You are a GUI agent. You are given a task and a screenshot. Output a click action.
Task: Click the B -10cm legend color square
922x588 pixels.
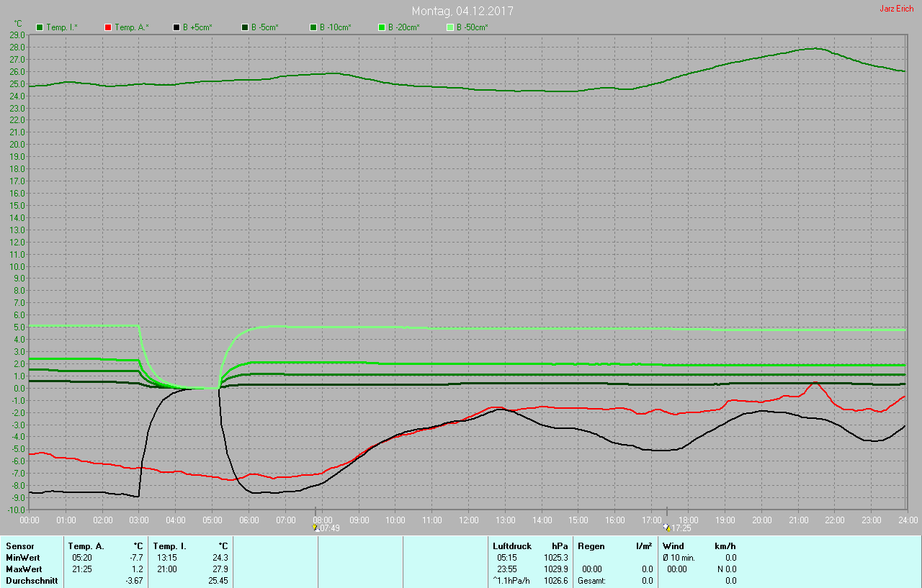[313, 27]
